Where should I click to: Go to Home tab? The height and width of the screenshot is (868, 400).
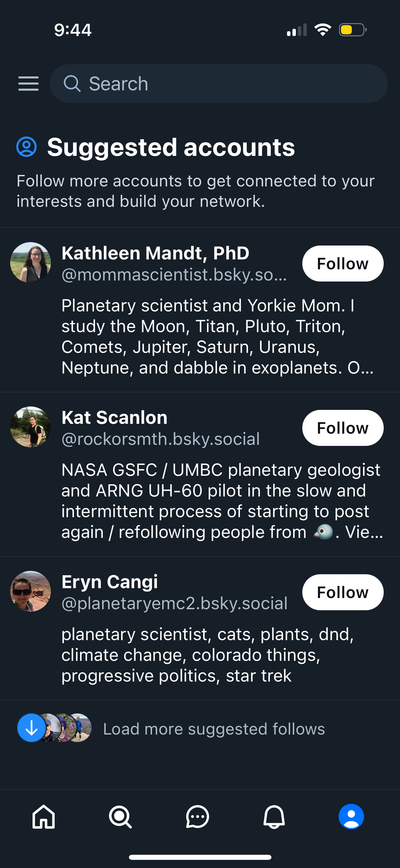[43, 817]
